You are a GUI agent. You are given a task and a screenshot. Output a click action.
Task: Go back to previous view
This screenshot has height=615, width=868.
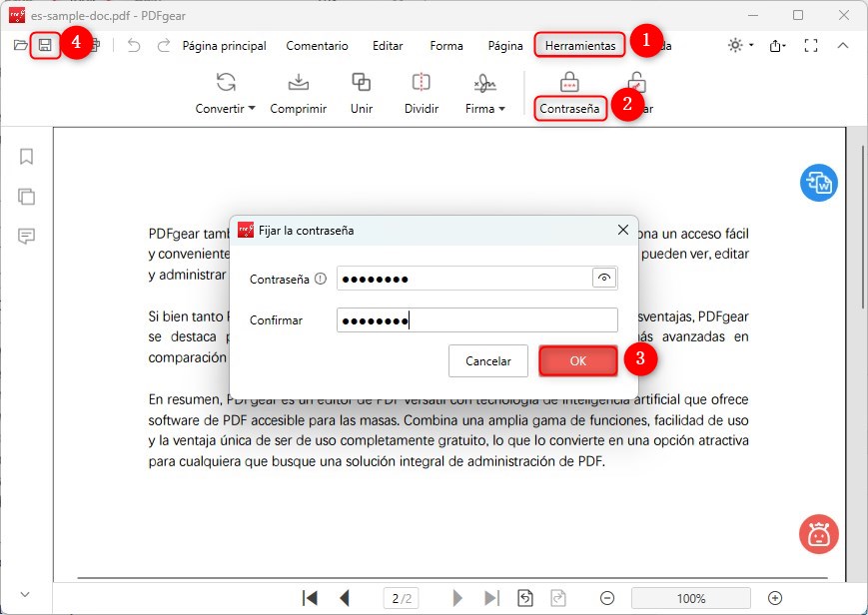click(524, 598)
